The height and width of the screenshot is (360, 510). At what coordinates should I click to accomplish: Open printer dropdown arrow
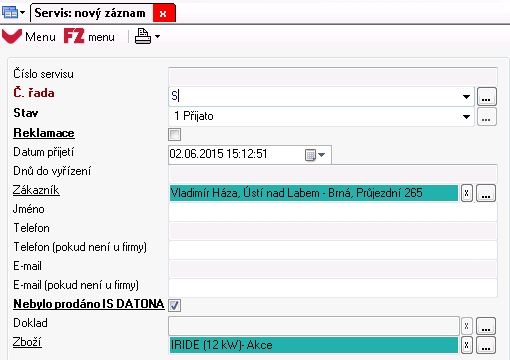157,36
